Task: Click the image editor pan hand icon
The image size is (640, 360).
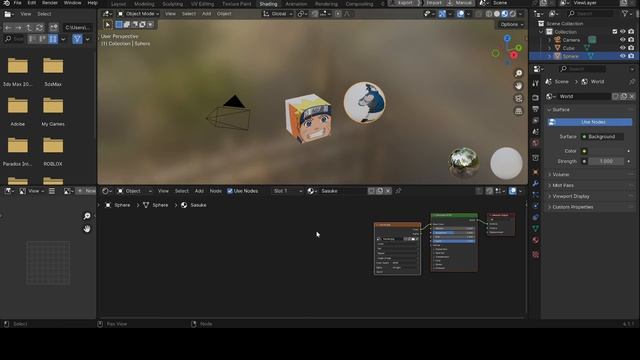Action: click(87, 229)
